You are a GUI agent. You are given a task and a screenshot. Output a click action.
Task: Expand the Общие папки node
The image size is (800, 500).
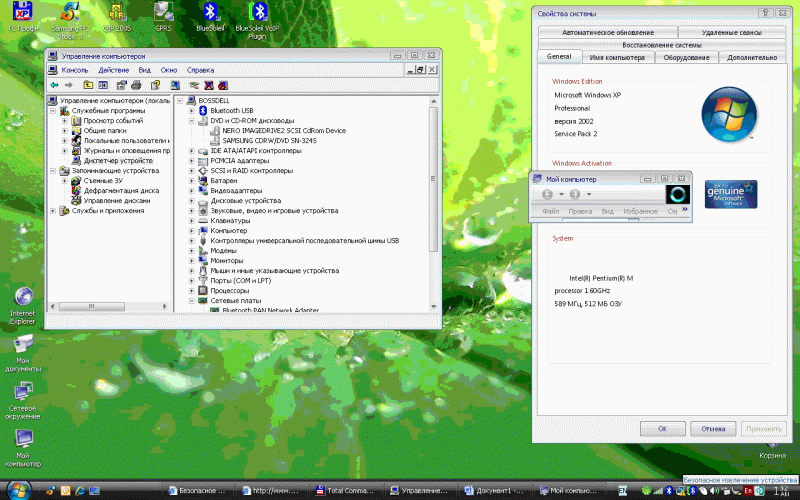pos(65,131)
